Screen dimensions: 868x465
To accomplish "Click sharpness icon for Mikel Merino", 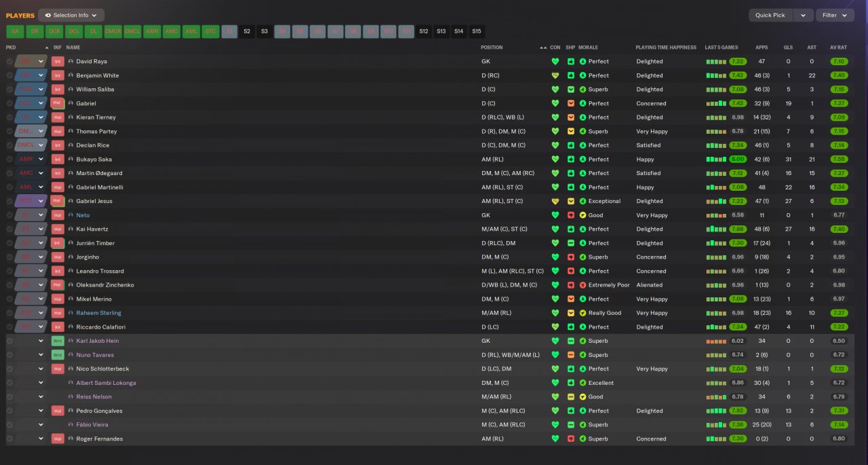I will tap(571, 299).
